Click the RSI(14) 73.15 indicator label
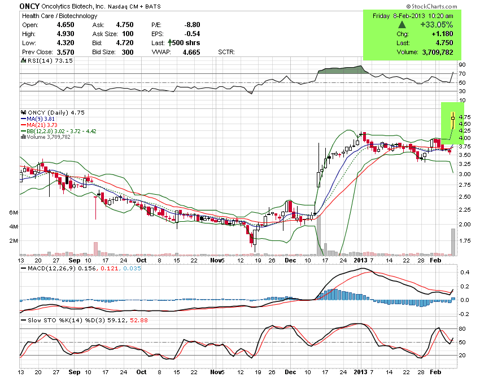The height and width of the screenshot is (377, 480). coord(50,61)
